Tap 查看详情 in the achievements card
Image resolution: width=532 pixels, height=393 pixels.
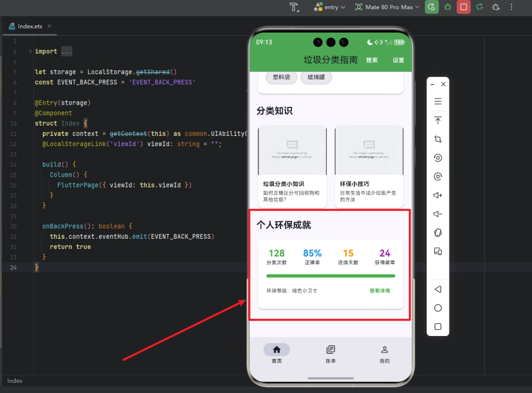tap(380, 290)
